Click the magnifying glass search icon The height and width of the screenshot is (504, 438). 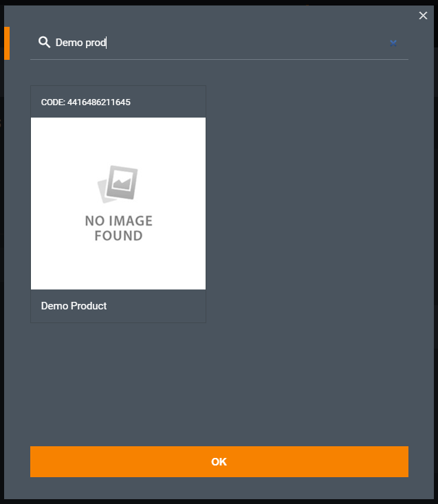coord(44,42)
